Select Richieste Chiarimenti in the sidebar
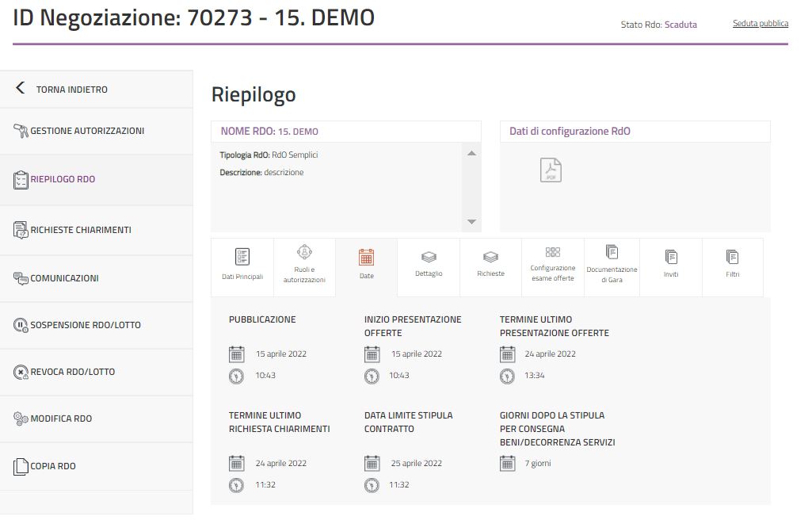The image size is (812, 520). click(x=81, y=230)
